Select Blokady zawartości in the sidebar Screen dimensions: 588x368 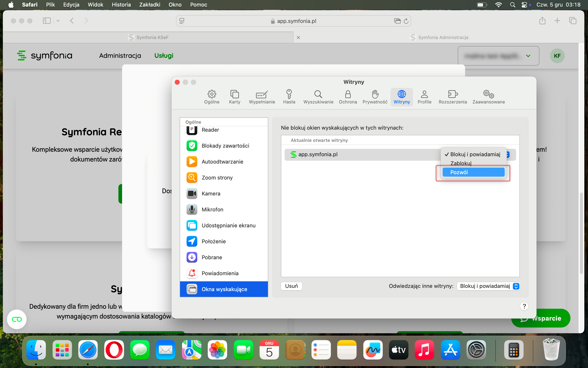224,146
